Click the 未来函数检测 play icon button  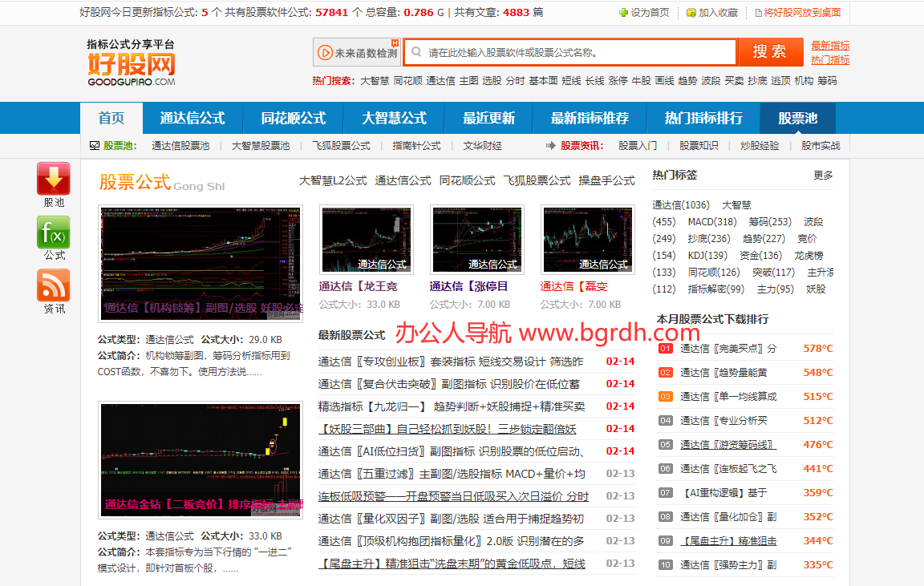357,53
